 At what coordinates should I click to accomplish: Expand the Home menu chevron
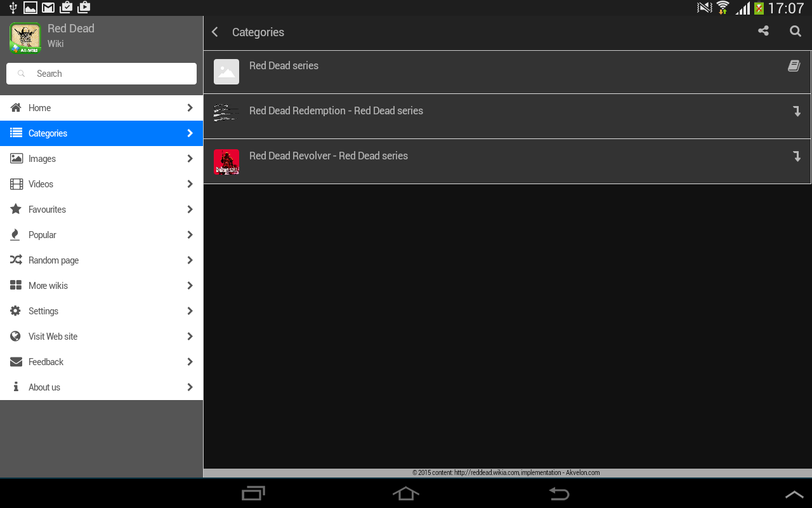(190, 108)
